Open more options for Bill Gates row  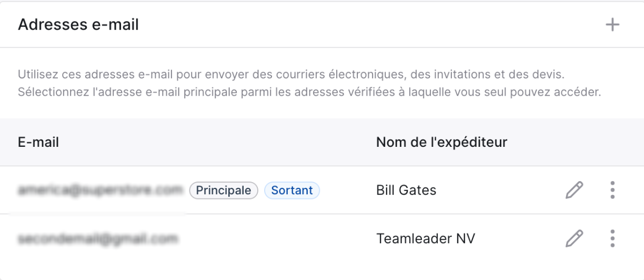612,190
